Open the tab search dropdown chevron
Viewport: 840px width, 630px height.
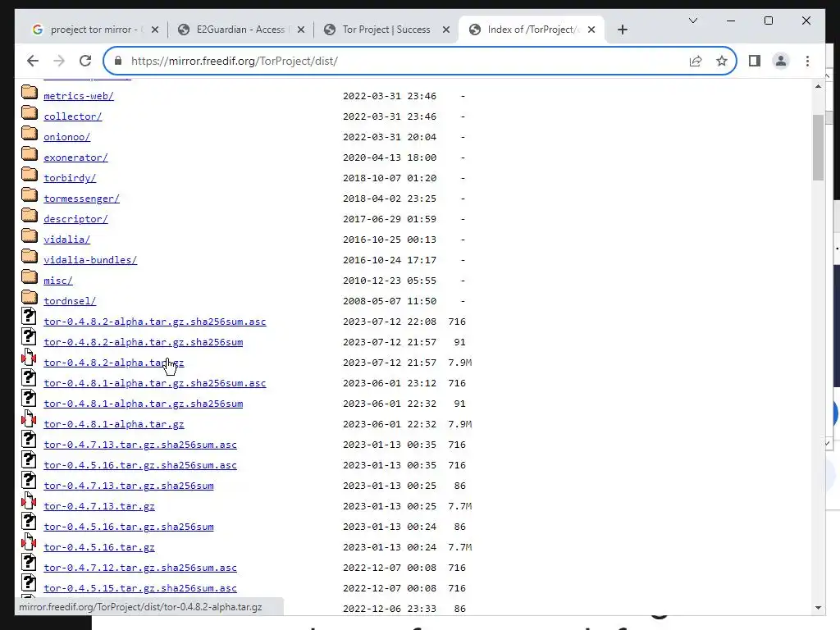[x=692, y=21]
